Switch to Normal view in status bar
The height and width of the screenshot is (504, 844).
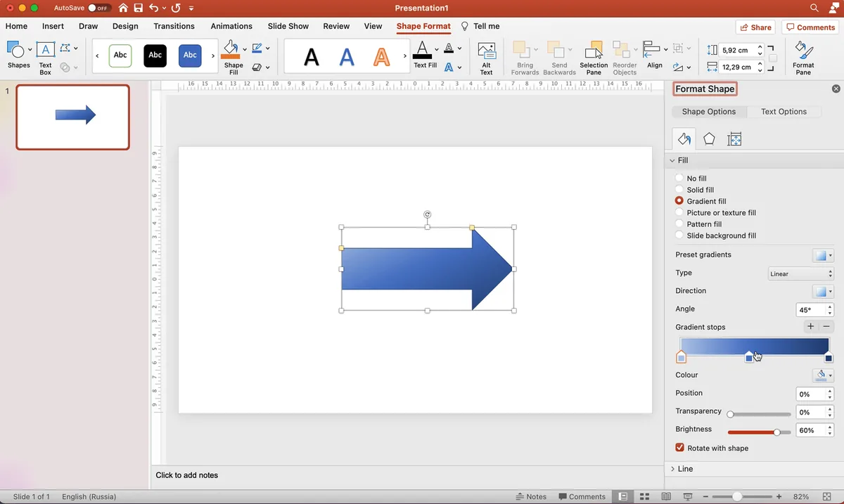pos(623,496)
